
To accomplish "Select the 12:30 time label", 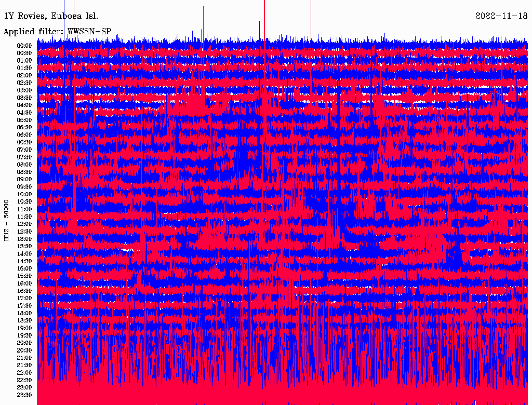I will 24,232.
